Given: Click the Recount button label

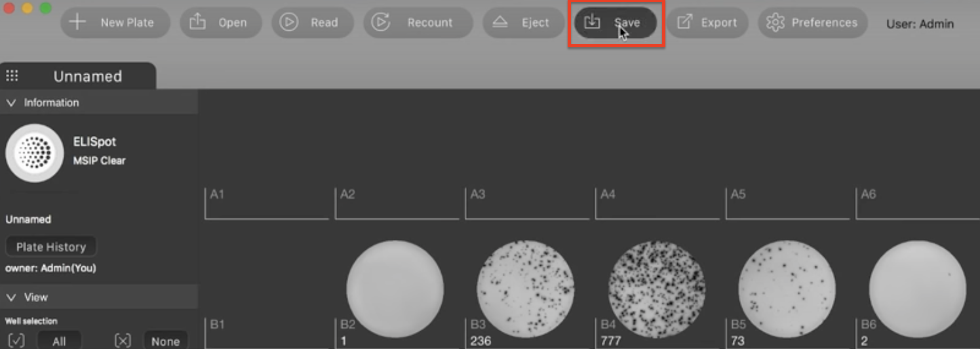Looking at the screenshot, I should [430, 22].
